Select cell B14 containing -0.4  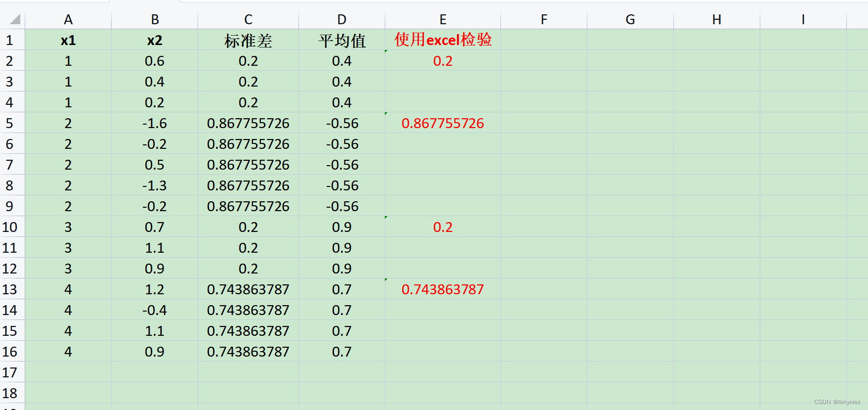[155, 310]
